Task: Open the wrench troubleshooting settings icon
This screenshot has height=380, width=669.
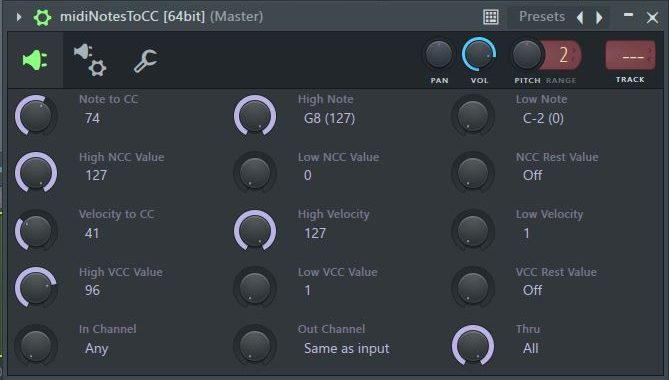Action: coord(145,61)
